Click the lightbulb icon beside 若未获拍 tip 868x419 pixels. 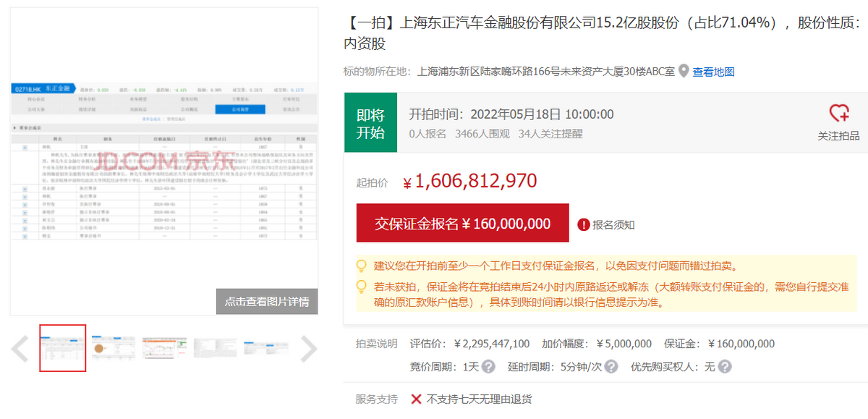[x=362, y=287]
